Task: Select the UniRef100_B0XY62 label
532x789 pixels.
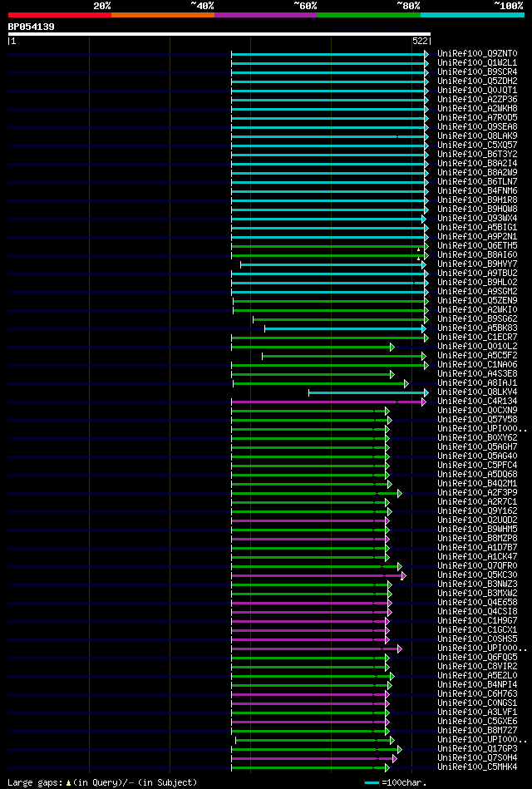Action: tap(477, 438)
